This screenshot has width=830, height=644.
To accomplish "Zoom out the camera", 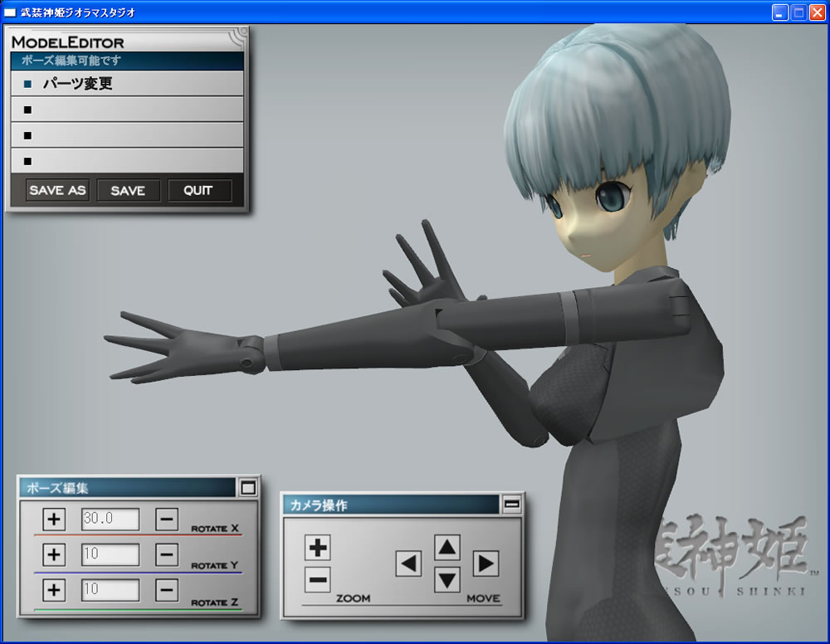I will tap(318, 579).
